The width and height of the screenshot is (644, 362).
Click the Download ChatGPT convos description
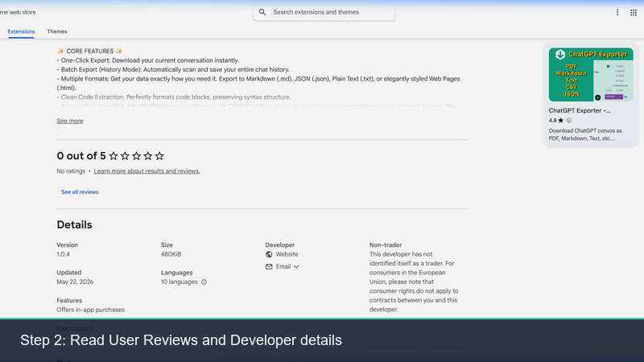point(585,134)
